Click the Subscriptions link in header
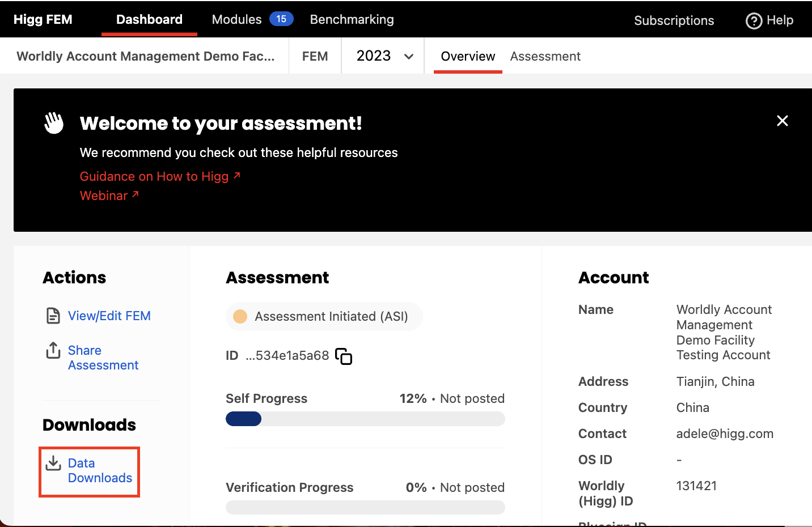 (x=674, y=20)
